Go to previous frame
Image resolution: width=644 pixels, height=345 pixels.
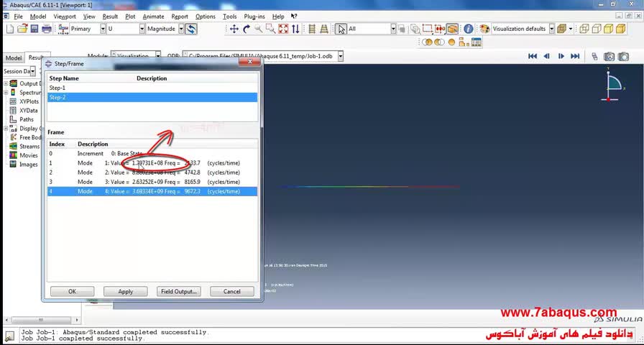[x=547, y=56]
